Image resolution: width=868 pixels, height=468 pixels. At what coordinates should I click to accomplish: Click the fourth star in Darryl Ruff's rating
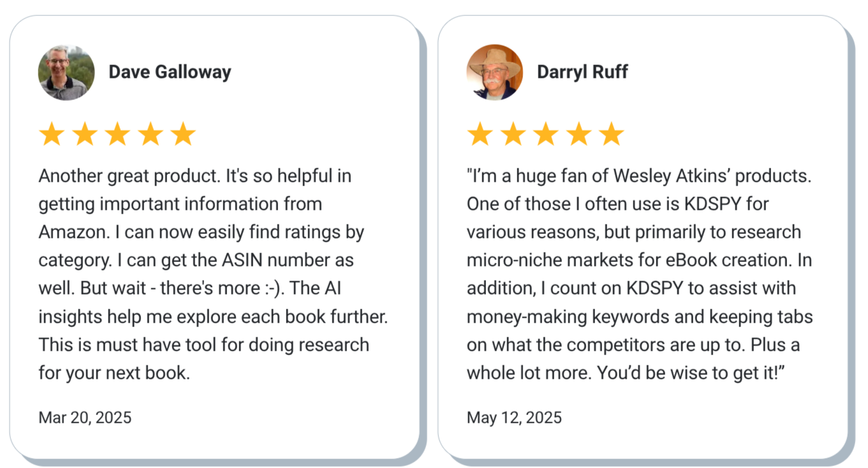tap(579, 135)
